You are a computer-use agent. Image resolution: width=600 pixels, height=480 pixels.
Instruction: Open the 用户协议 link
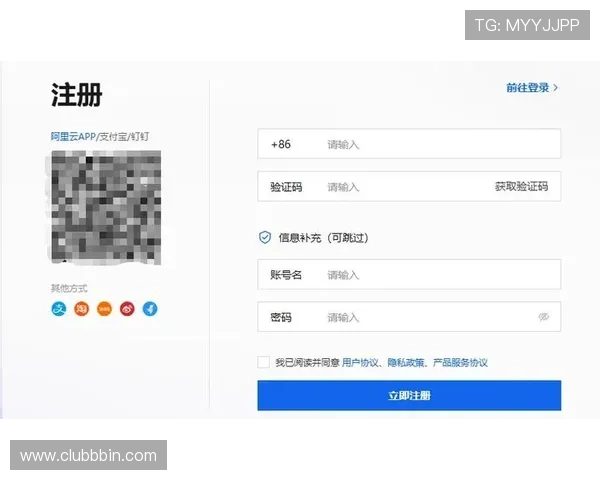click(x=360, y=362)
